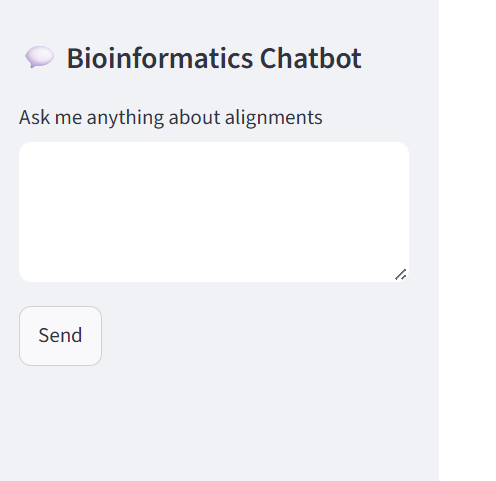The width and height of the screenshot is (496, 481).
Task: Click the 'Ask me anything about alignments' label
Action: [171, 117]
